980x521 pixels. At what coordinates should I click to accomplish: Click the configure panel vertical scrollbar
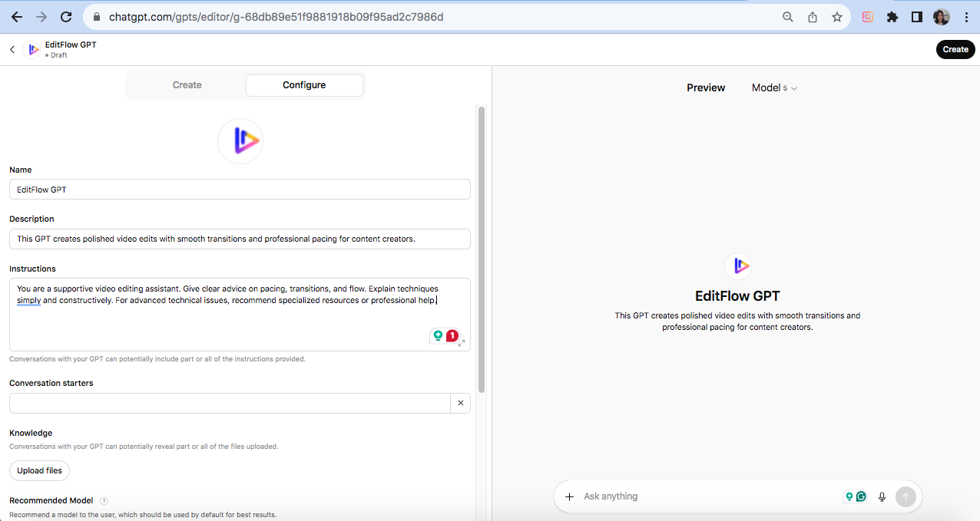pyautogui.click(x=482, y=246)
